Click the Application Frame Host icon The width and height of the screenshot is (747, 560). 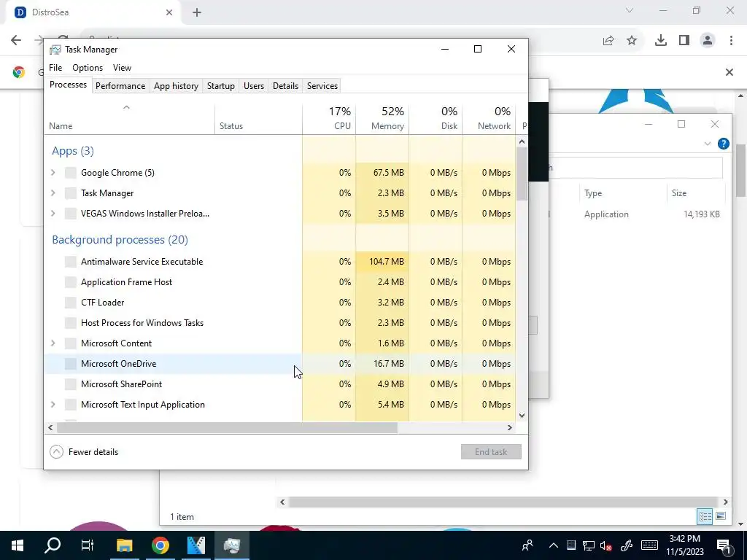[71, 282]
